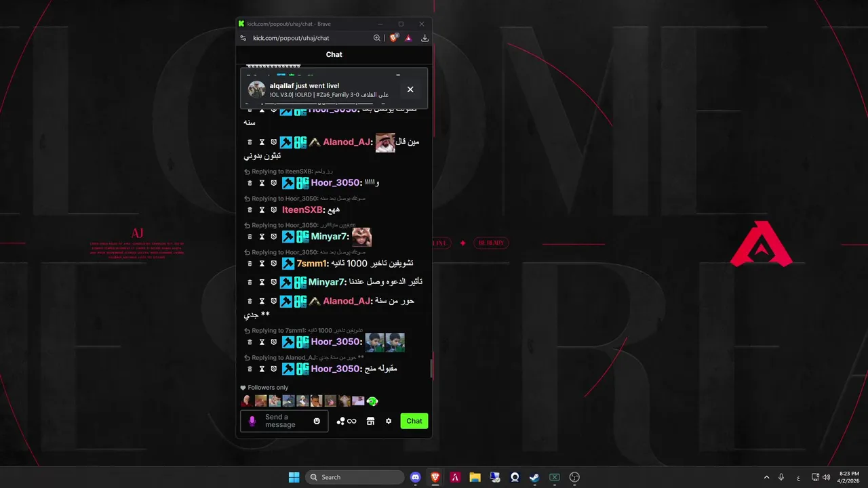Ban Hoor_3050 on the "مقبوله منج" row
Image resolution: width=868 pixels, height=488 pixels.
click(x=274, y=369)
